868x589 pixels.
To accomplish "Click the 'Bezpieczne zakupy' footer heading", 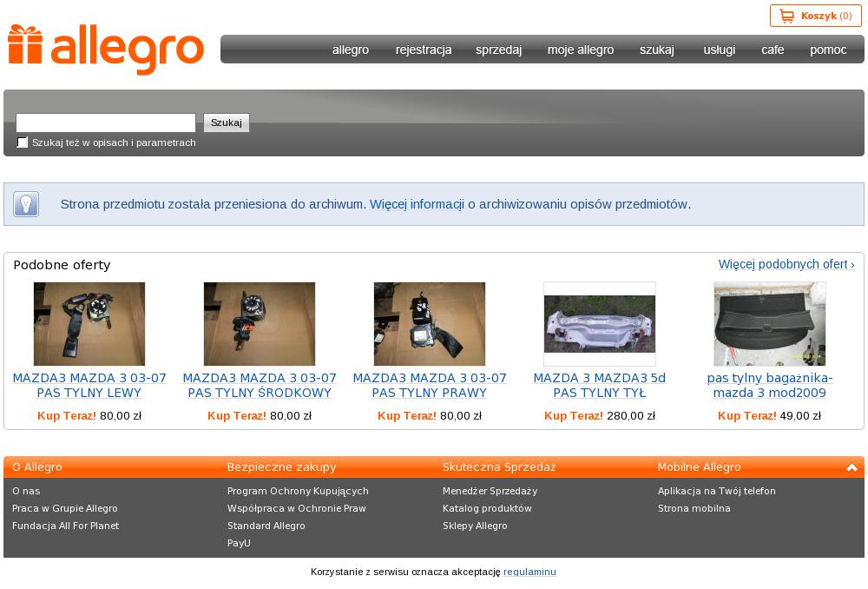I will click(281, 467).
